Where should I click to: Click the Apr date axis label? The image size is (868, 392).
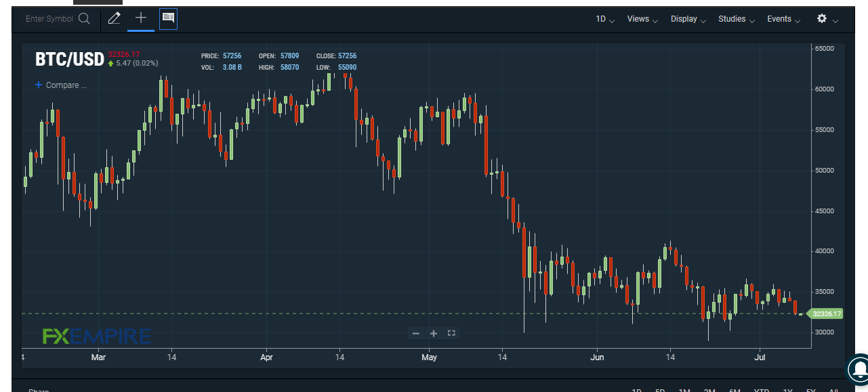point(266,357)
